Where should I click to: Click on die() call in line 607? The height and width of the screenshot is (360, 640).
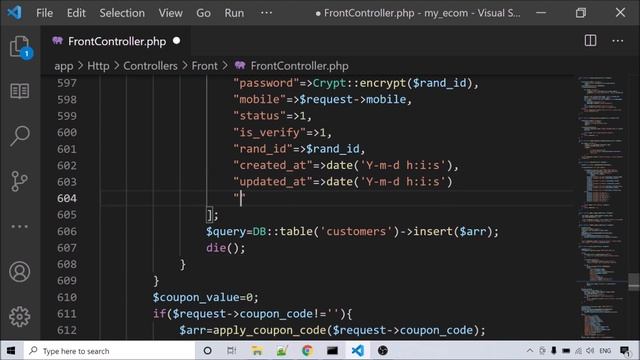coord(225,248)
